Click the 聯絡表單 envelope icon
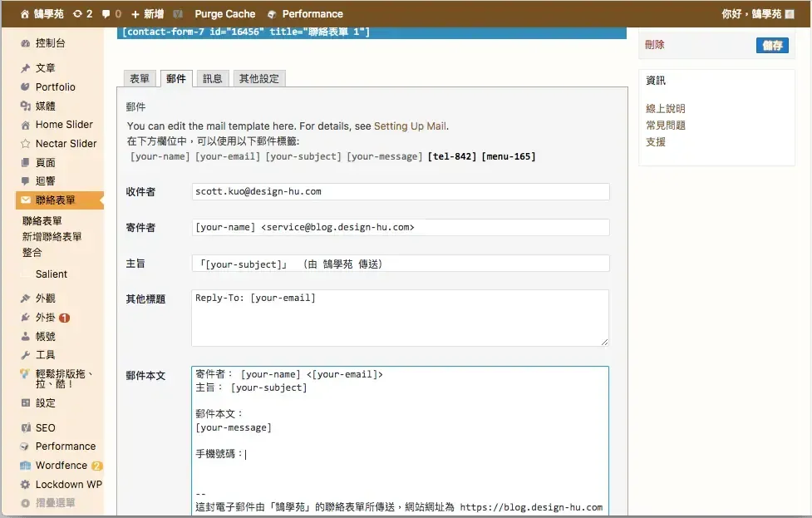812x518 pixels. pyautogui.click(x=26, y=200)
